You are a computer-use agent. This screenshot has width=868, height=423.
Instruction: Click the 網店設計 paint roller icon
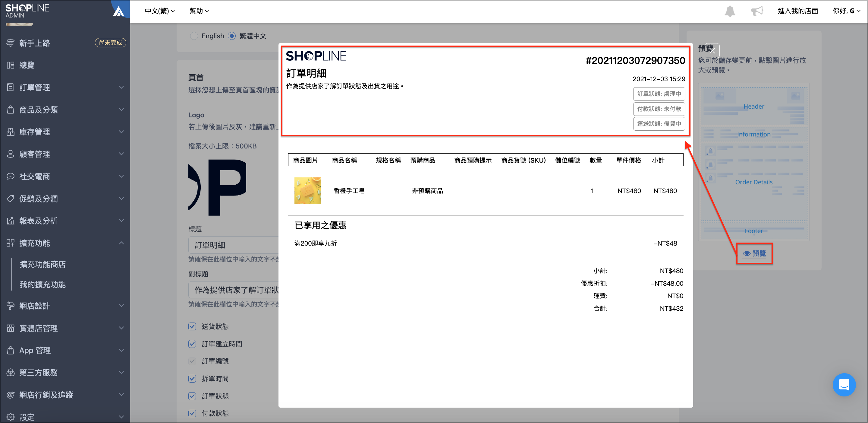tap(11, 306)
